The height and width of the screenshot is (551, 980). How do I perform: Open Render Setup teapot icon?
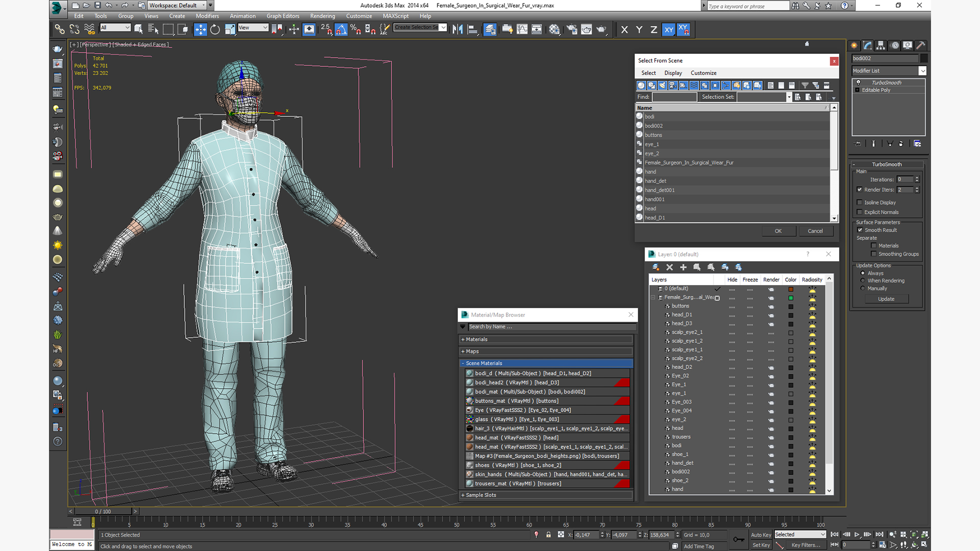click(572, 30)
